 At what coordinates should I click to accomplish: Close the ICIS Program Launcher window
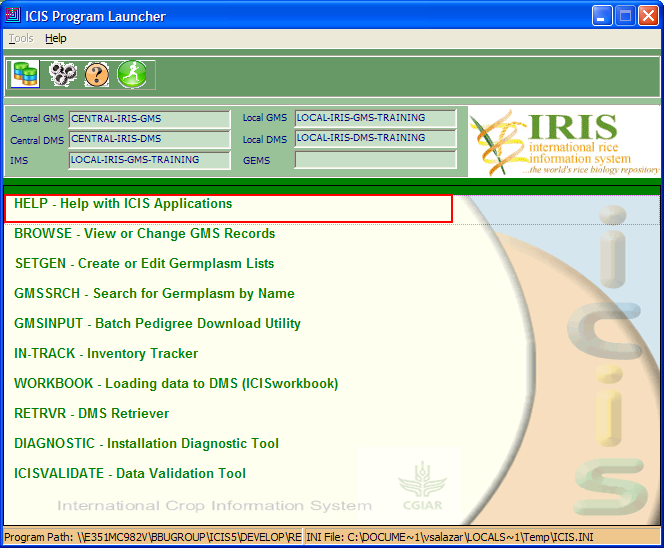(x=648, y=16)
